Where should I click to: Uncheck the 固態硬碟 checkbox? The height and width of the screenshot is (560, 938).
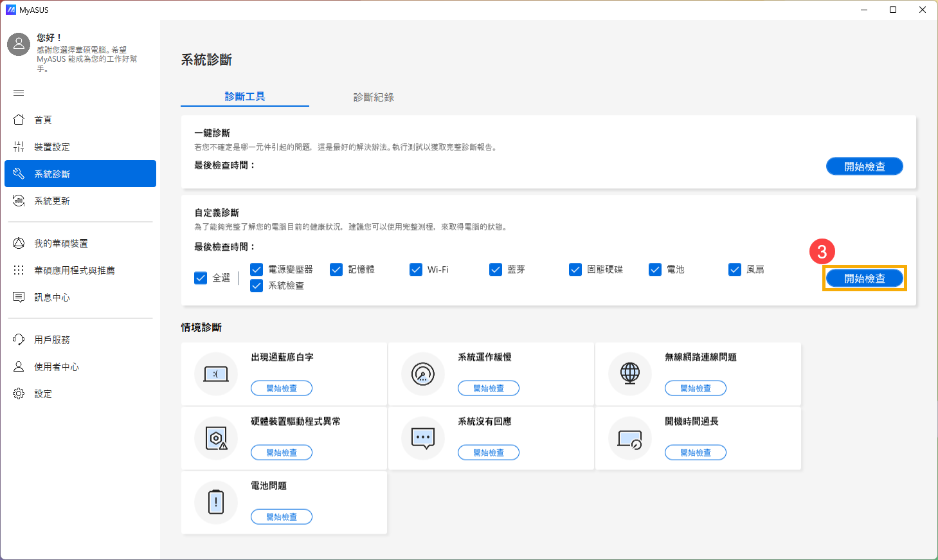[575, 269]
